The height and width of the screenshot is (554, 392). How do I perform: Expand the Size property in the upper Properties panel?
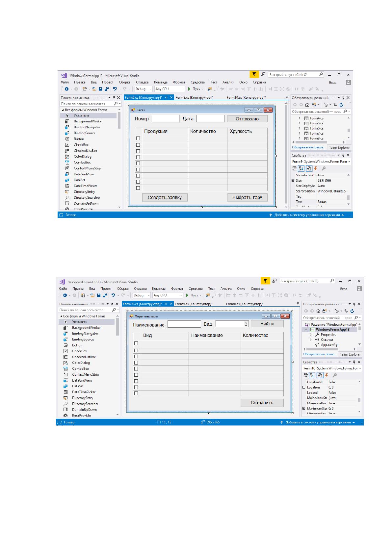pyautogui.click(x=293, y=180)
